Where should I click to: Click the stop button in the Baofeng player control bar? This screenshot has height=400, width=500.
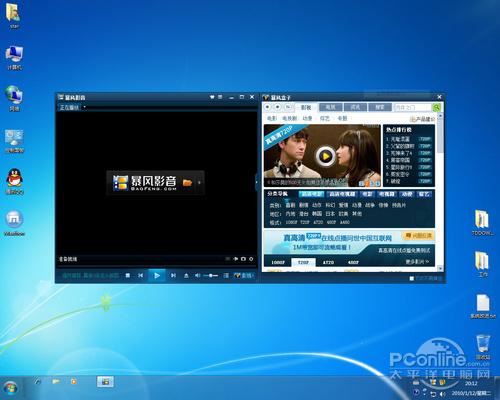(x=128, y=275)
